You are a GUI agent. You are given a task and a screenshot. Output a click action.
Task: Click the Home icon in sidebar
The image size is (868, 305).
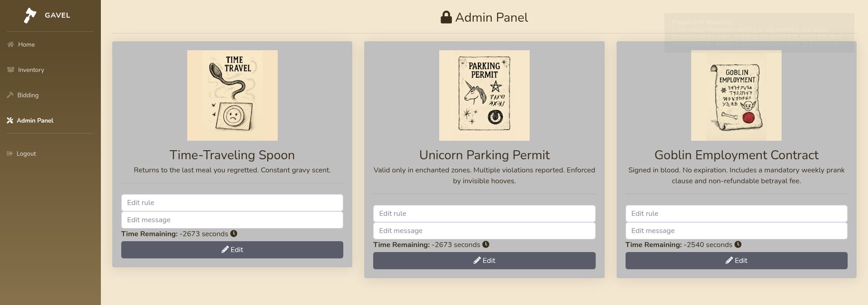(x=10, y=44)
